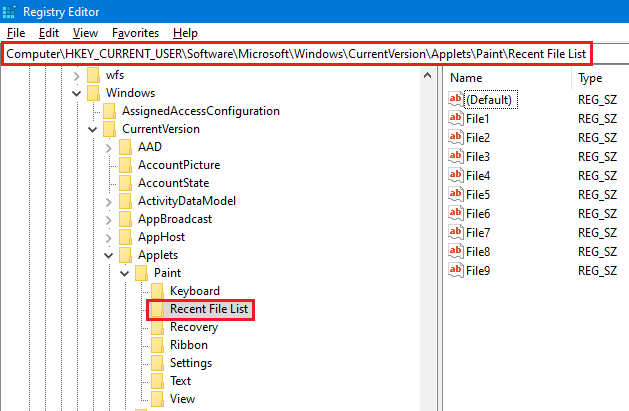629x411 pixels.
Task: Select the (Default) value name
Action: 490,99
